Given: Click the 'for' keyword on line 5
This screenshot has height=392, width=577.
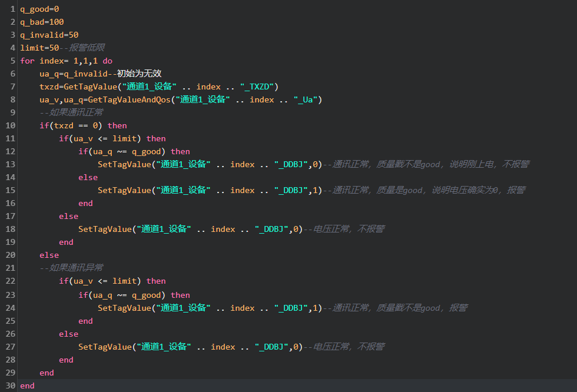Looking at the screenshot, I should pyautogui.click(x=27, y=61).
